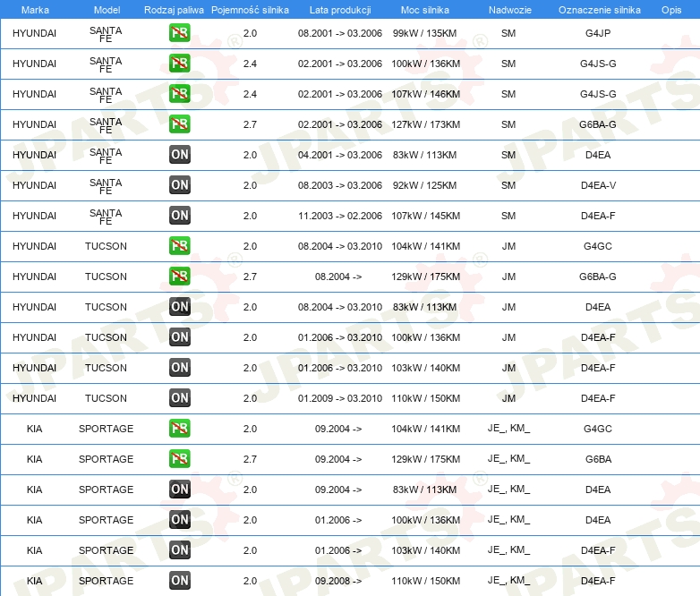The height and width of the screenshot is (596, 700).
Task: Select production years 08.2003 -> 03.2006
Action: tap(340, 185)
